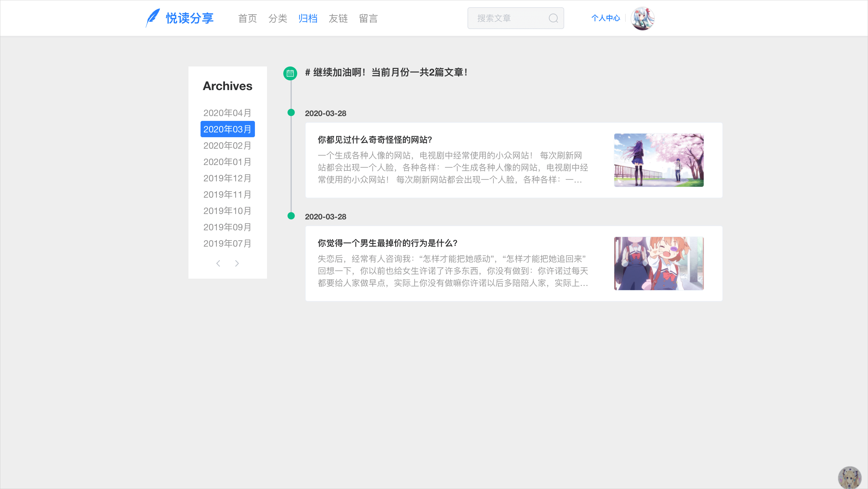Open the 首页 nav menu item
The image size is (868, 489).
coord(247,18)
